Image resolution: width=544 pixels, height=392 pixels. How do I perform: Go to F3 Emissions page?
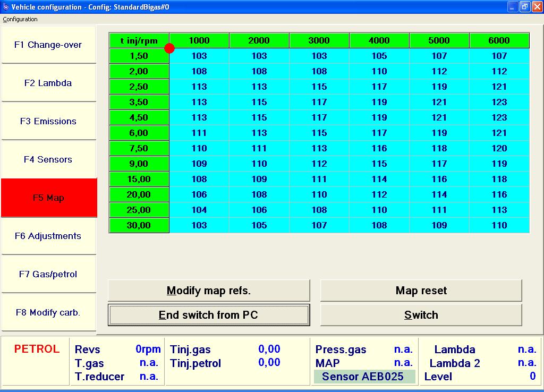coord(48,122)
